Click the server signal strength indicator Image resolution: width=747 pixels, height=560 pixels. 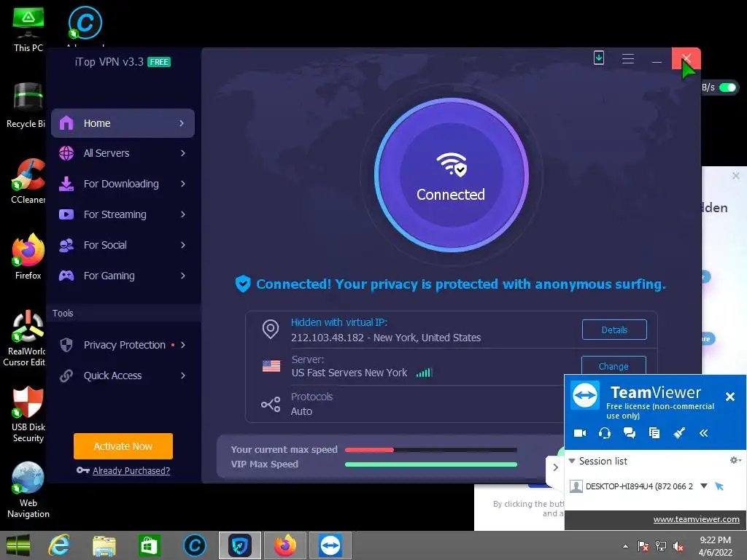coord(424,373)
